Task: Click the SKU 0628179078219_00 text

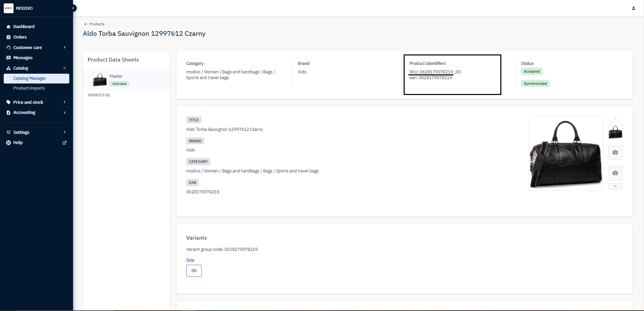Action: 435,72
